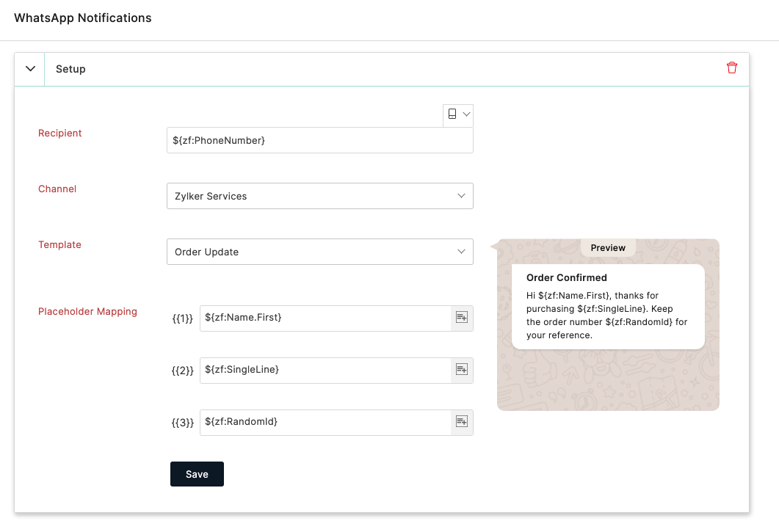This screenshot has width=779, height=532.
Task: Open the Template dropdown showing Order Update
Action: point(319,252)
